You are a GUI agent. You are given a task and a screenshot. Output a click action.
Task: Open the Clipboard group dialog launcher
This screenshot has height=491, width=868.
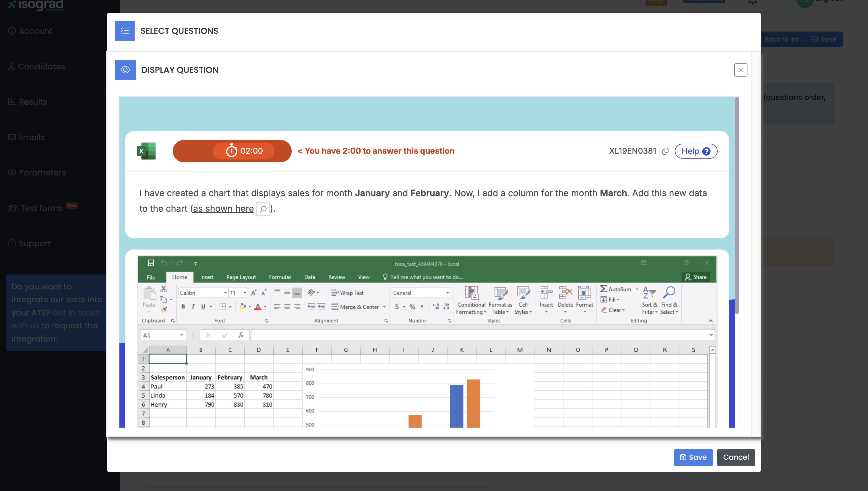[173, 321]
